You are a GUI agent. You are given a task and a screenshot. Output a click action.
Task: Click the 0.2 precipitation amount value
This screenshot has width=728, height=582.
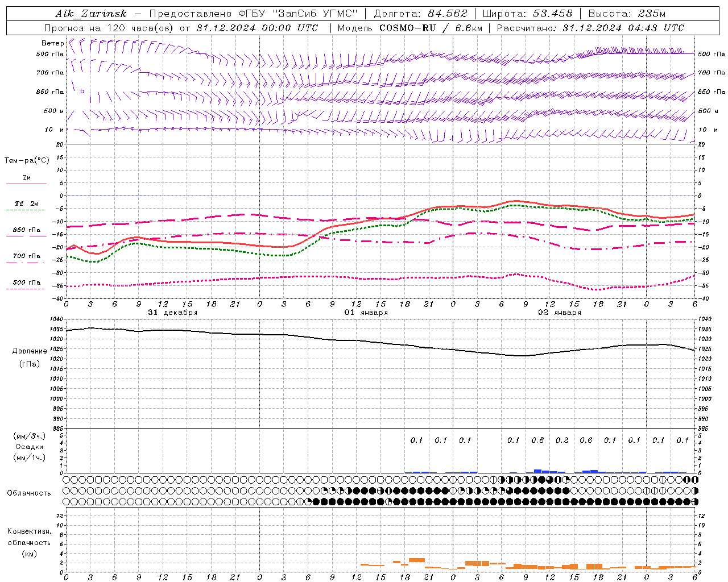point(562,440)
